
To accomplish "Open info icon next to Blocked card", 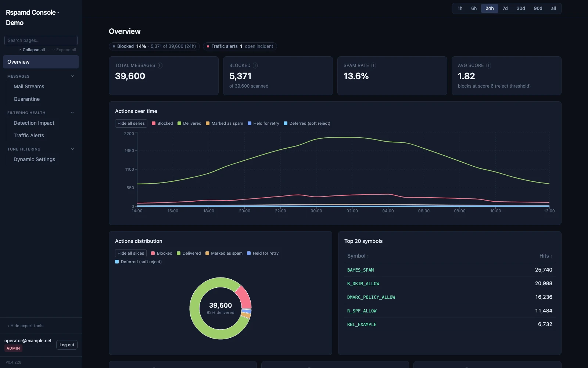I will 255,66.
